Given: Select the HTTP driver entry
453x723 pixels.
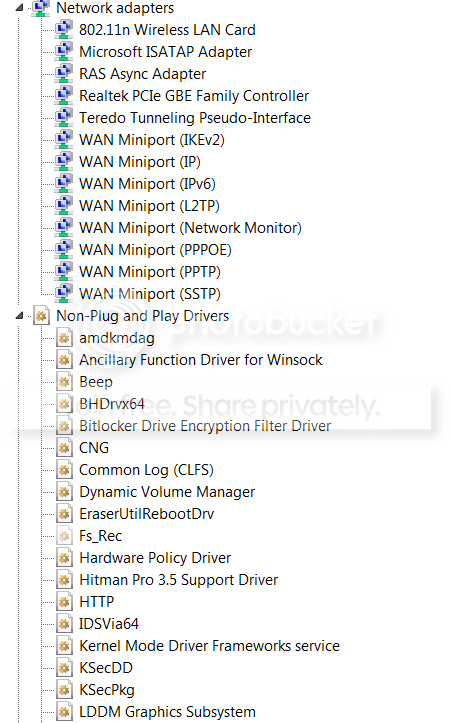Looking at the screenshot, I should coord(96,602).
